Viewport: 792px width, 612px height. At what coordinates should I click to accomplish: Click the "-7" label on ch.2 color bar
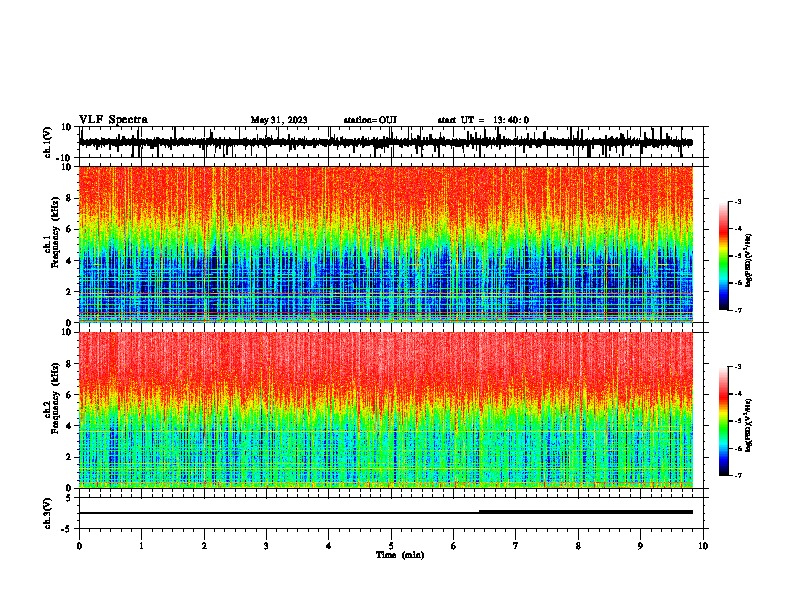tap(738, 475)
